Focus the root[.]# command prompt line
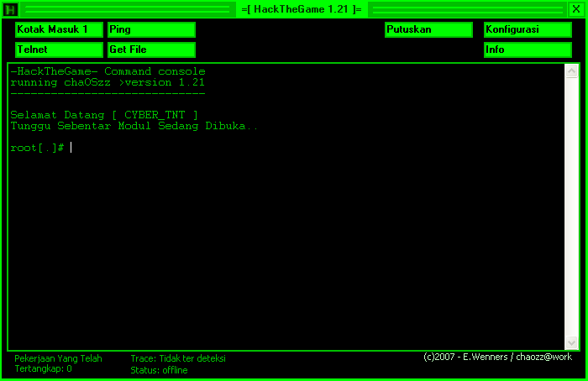This screenshot has height=381, width=588. 41,148
